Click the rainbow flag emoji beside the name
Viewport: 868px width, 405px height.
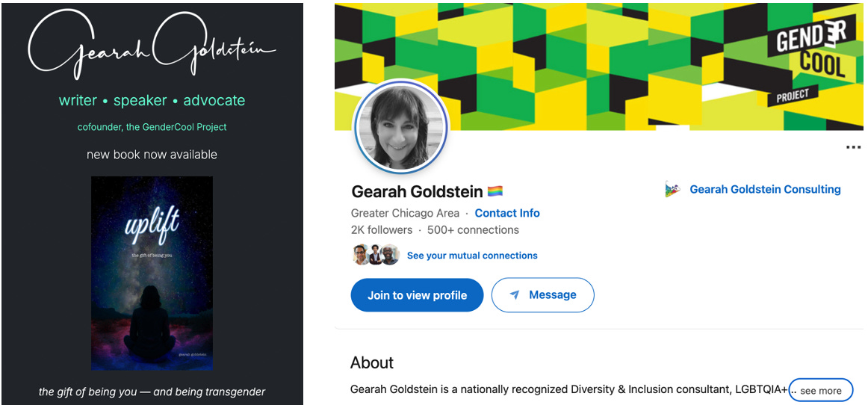(x=495, y=192)
